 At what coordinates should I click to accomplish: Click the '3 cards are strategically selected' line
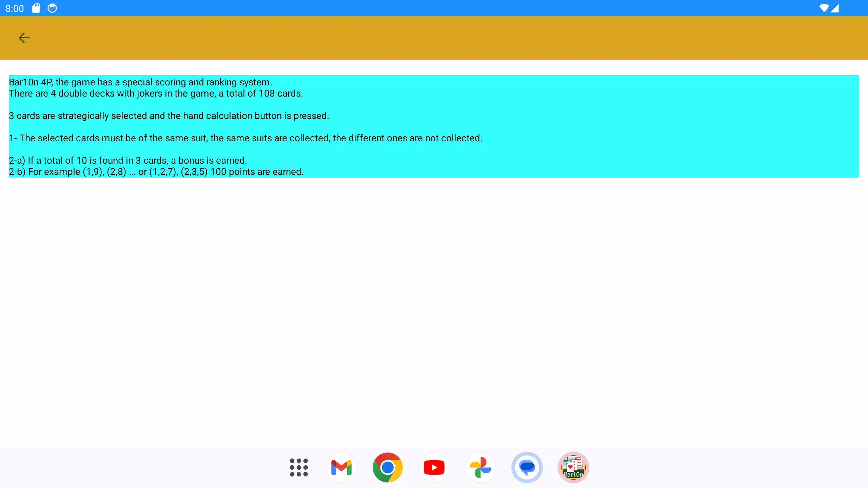169,116
